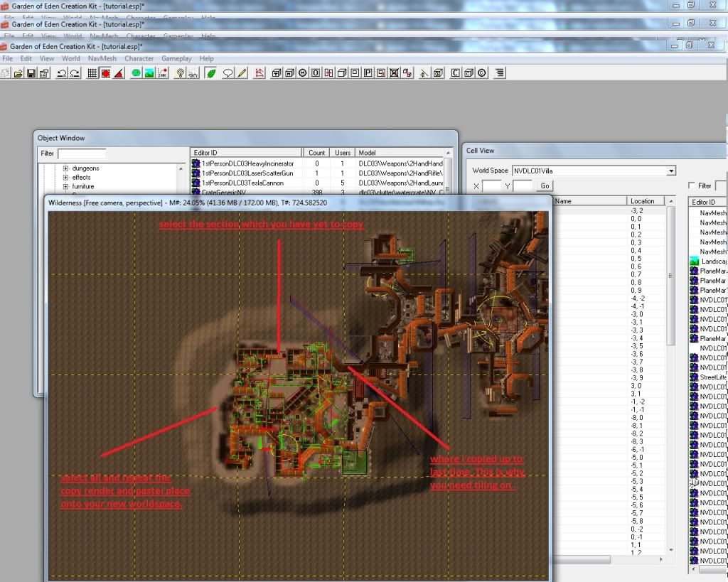Sort Object Window by Users column
The width and height of the screenshot is (728, 582).
pos(342,153)
